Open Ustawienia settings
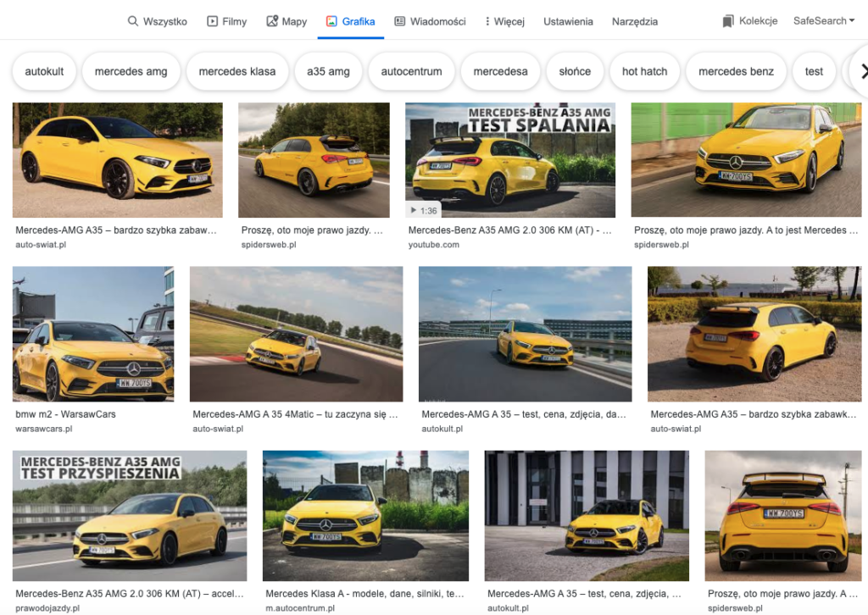Image resolution: width=868 pixels, height=615 pixels. (568, 21)
